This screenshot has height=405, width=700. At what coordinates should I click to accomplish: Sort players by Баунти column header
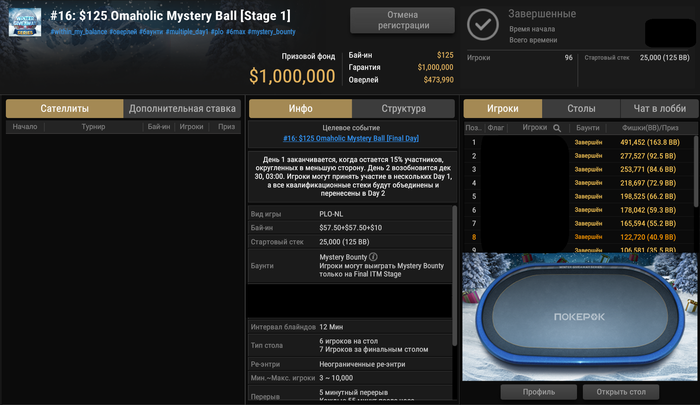click(x=588, y=128)
